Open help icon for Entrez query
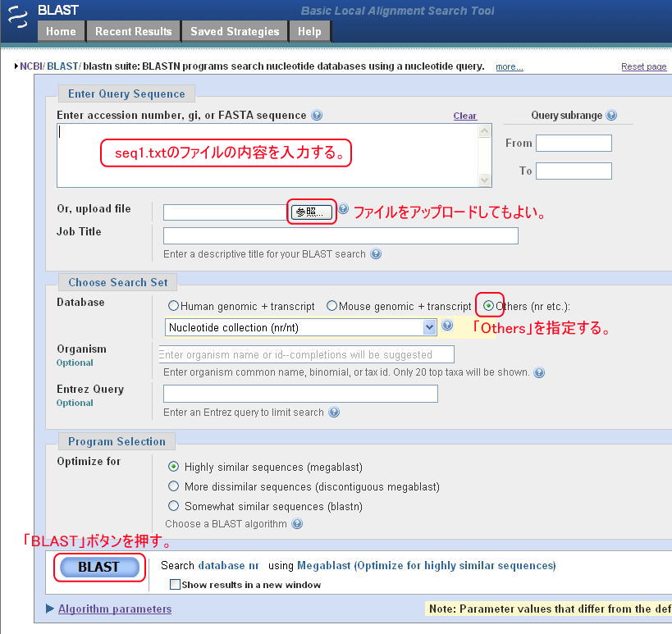Viewport: 672px width, 634px height. (x=334, y=412)
